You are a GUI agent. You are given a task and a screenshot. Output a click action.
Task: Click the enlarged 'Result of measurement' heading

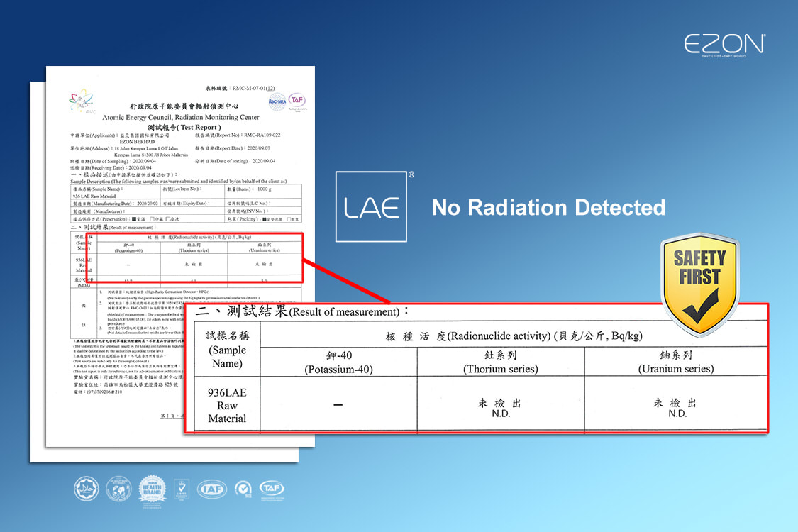click(301, 311)
